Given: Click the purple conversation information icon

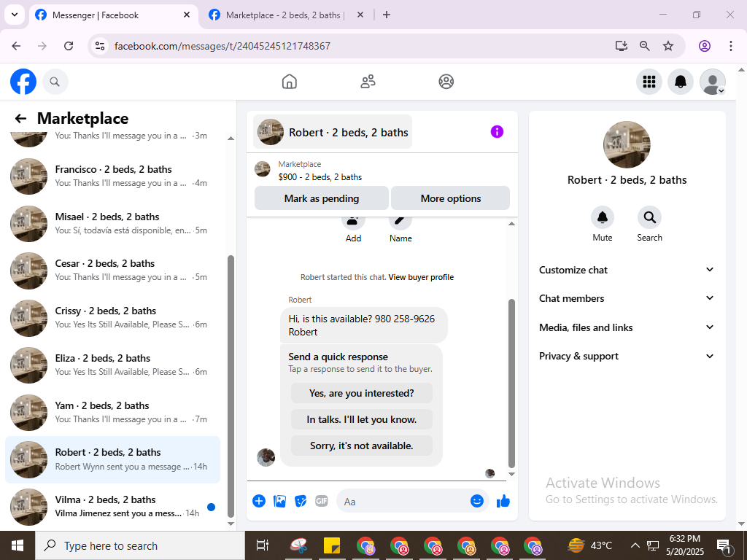Looking at the screenshot, I should (x=497, y=132).
